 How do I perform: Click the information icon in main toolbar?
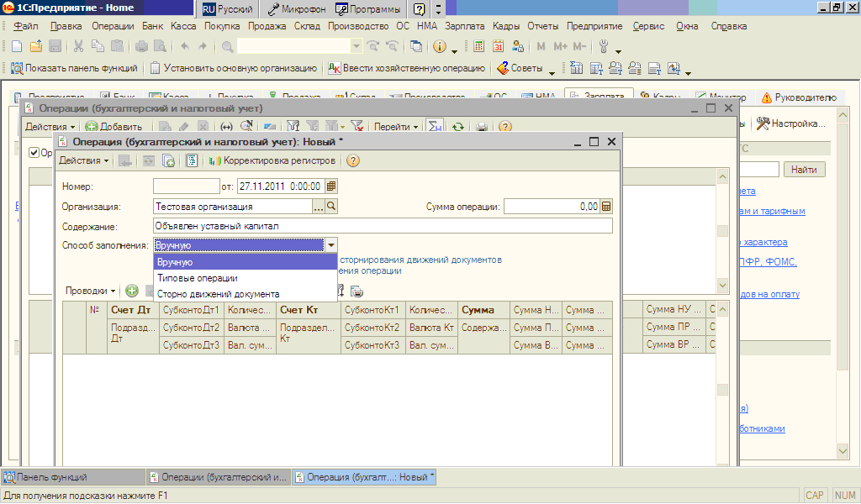point(439,46)
